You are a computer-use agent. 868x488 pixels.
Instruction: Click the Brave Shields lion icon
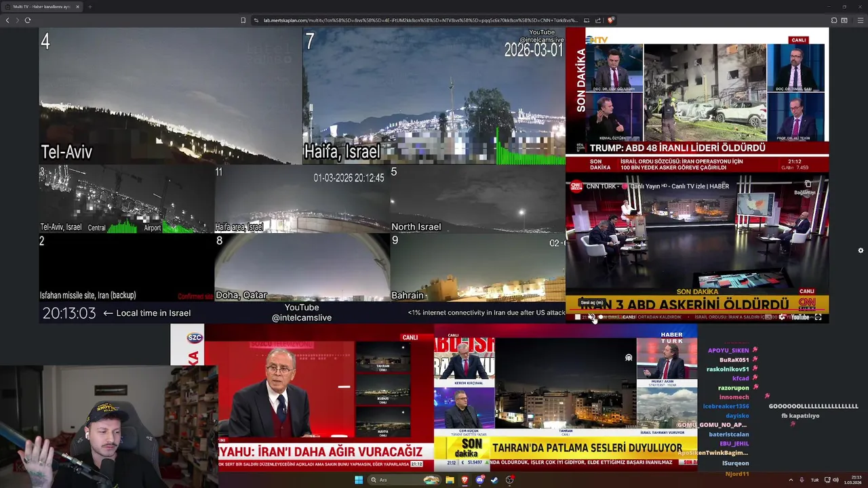(x=610, y=20)
